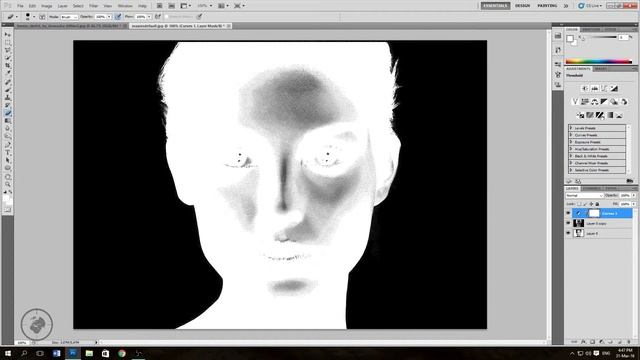Click the Hue/Saturation adjustment icon
Screen dimensions: 640x360
tap(585, 102)
